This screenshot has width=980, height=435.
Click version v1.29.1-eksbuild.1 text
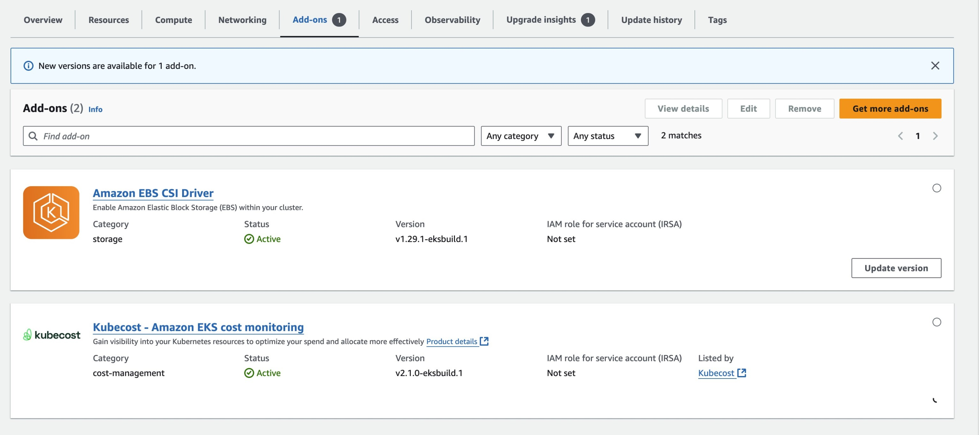pos(431,239)
